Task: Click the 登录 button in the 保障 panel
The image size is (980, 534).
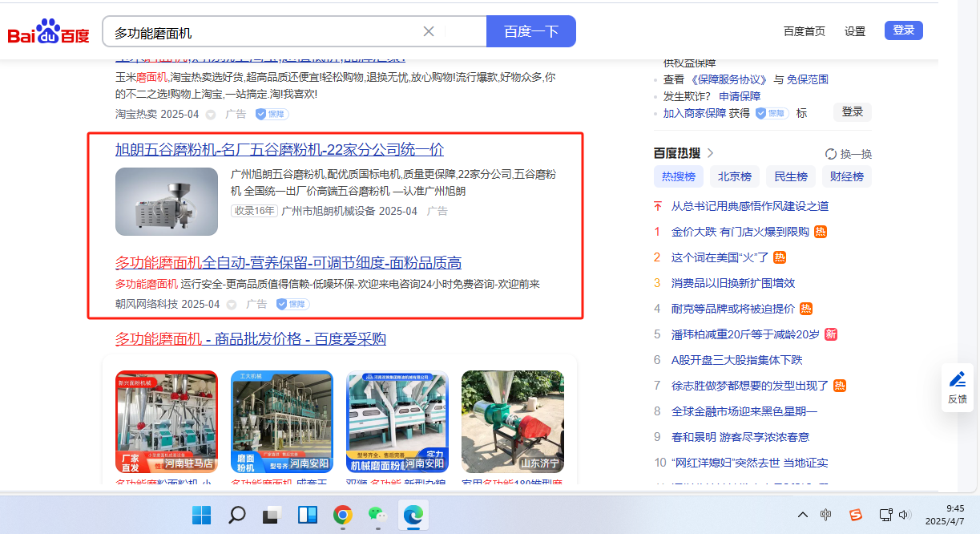Action: pyautogui.click(x=853, y=112)
